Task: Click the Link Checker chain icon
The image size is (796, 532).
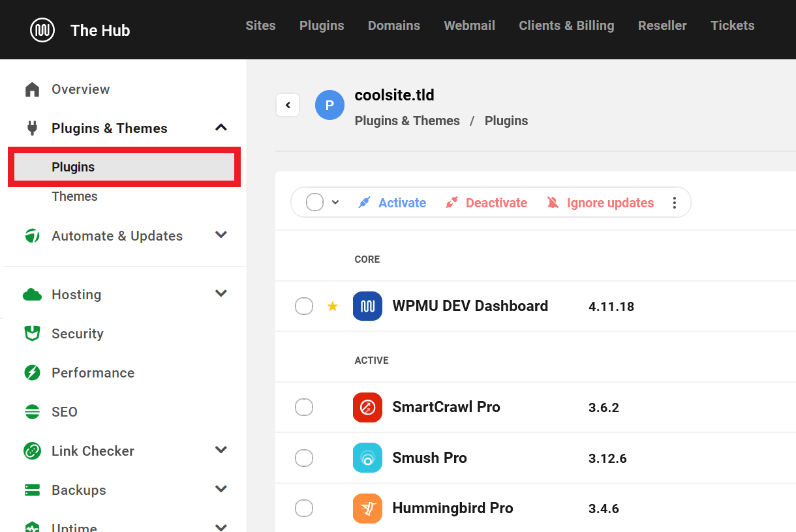Action: (x=32, y=451)
